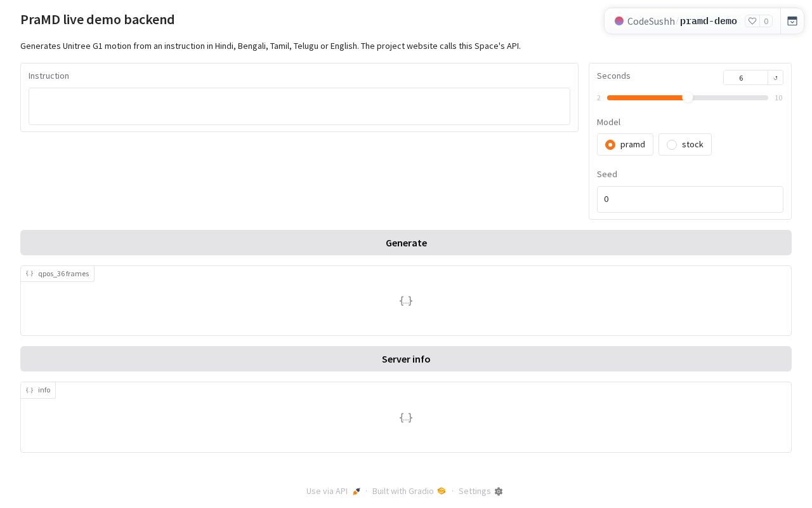This screenshot has height=508, width=812.
Task: Click the slider maximum label "10"
Action: 778,98
